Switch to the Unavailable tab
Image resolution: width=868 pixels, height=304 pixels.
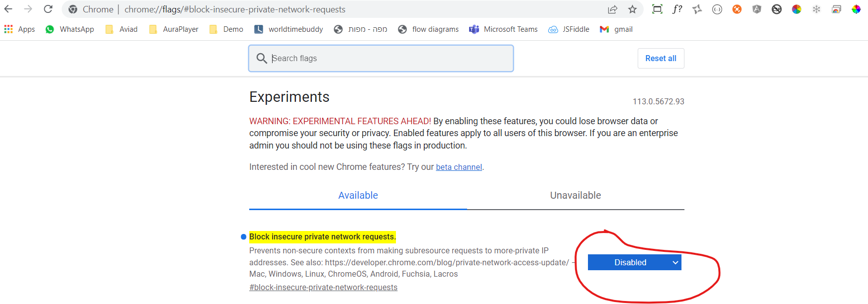(576, 196)
